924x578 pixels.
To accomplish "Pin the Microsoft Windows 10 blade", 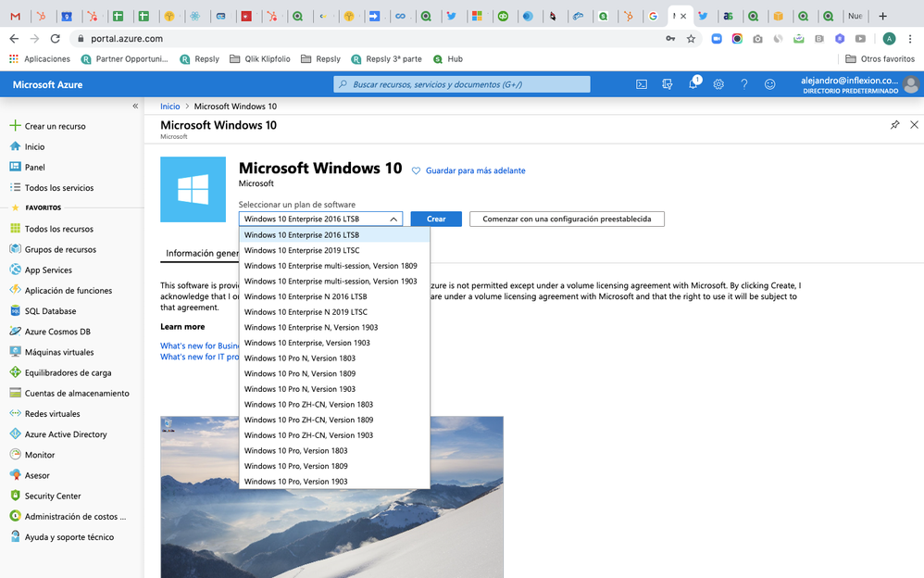I will click(895, 124).
